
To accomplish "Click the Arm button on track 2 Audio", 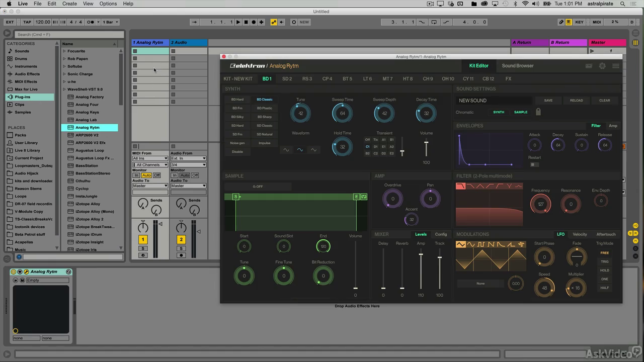I will click(x=181, y=255).
